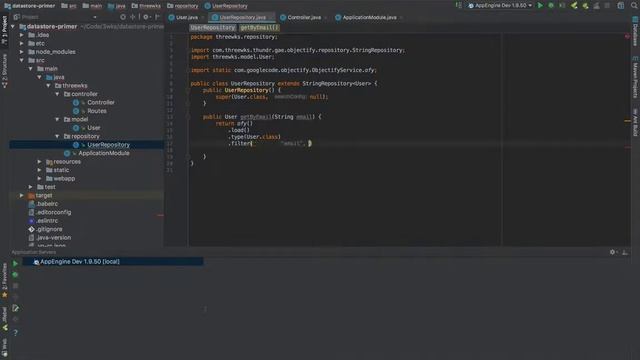Select the webapp folder in project tree
640x360 pixels.
tap(64, 179)
